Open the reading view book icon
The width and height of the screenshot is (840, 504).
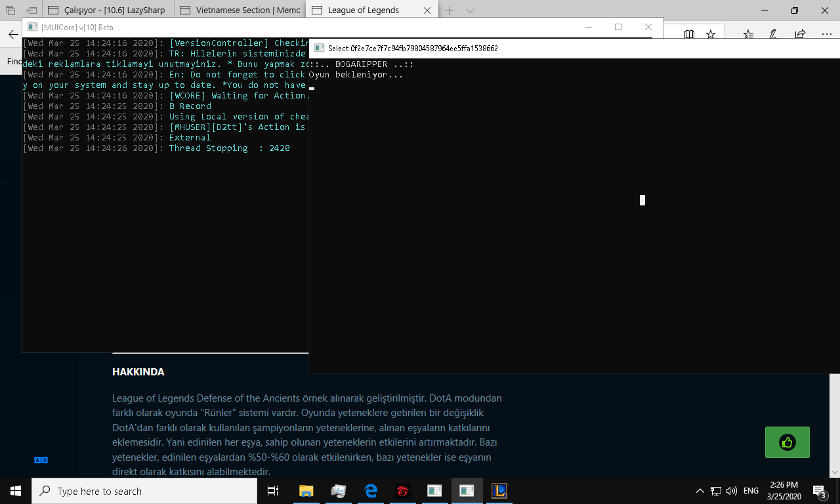point(689,34)
